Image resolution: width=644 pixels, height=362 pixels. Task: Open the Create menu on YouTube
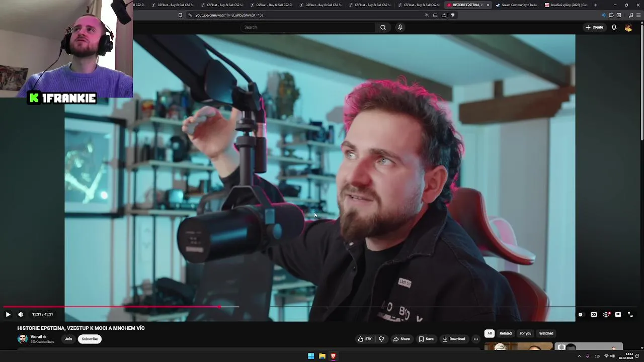[x=594, y=27]
